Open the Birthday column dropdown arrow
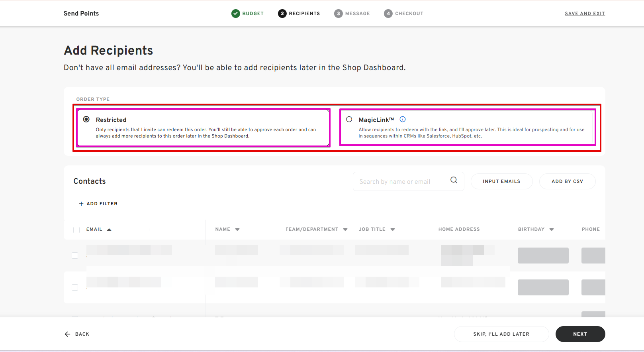The width and height of the screenshot is (644, 352). [552, 230]
